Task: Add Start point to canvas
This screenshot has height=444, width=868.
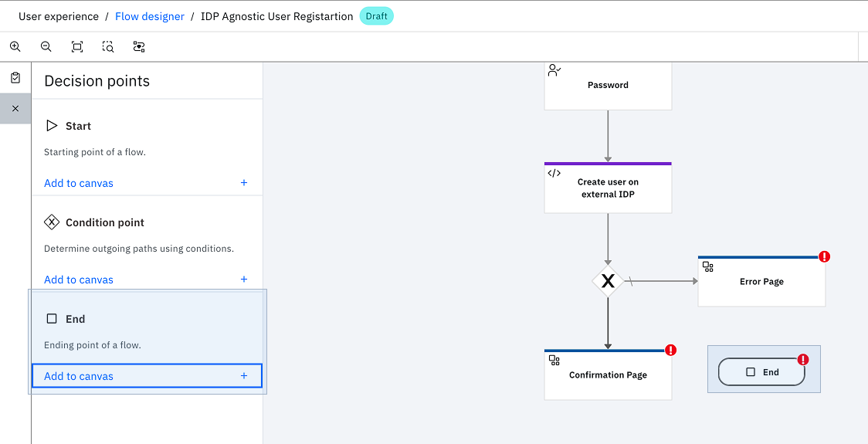Action: [x=147, y=183]
